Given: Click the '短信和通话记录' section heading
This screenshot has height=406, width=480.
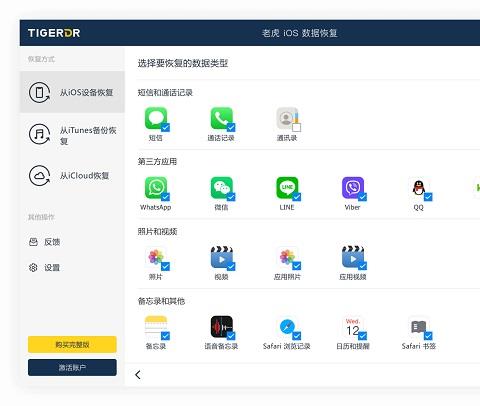Looking at the screenshot, I should [x=165, y=92].
